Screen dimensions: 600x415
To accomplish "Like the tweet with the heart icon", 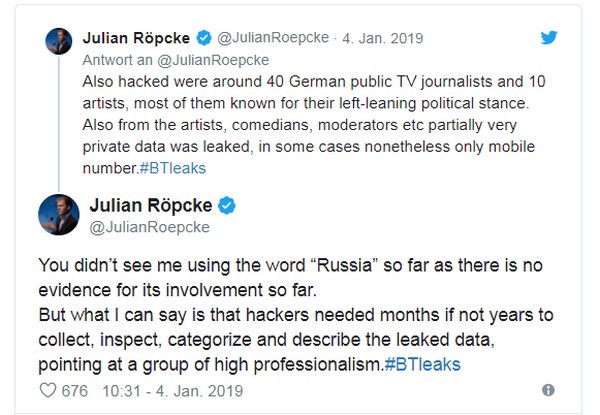I will click(x=46, y=389).
